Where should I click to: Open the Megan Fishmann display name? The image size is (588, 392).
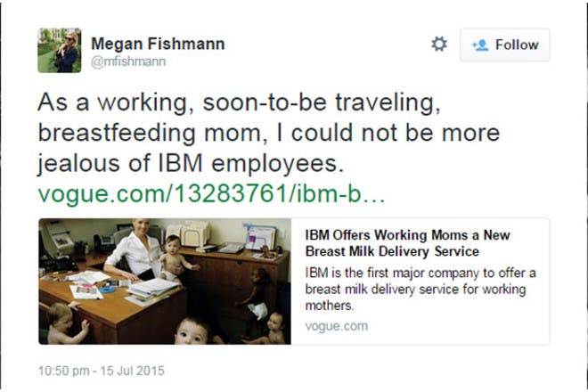[x=158, y=44]
